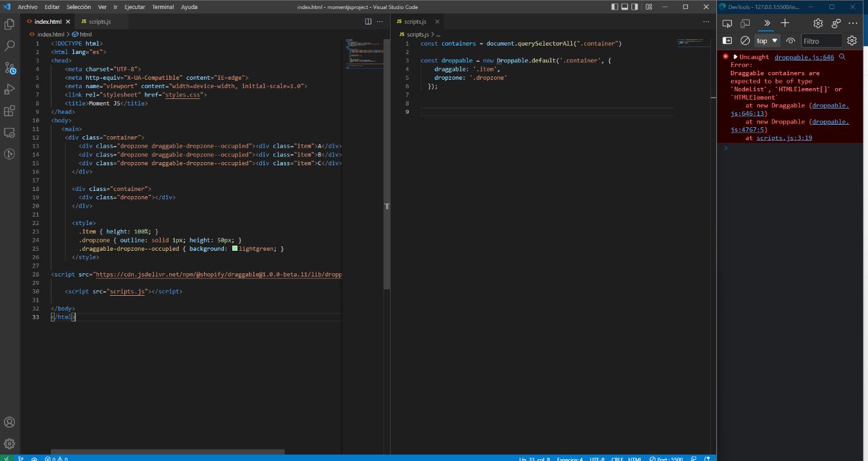Open the Run and Debug view
Image resolution: width=868 pixels, height=461 pixels.
pyautogui.click(x=10, y=89)
